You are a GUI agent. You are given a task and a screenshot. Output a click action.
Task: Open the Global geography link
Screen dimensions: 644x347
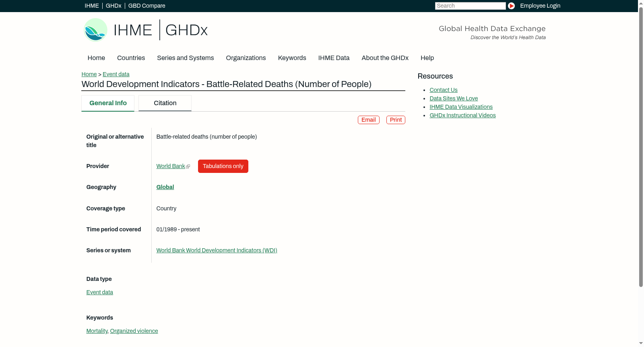pos(165,187)
